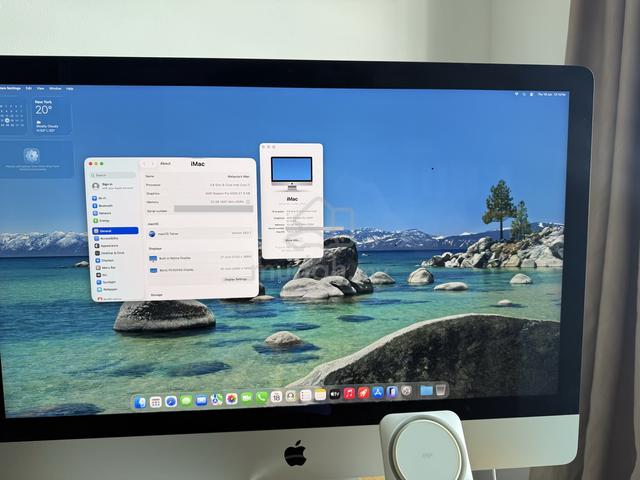The image size is (640, 480).
Task: Open System Settings menu in menu bar
Action: pyautogui.click(x=11, y=88)
